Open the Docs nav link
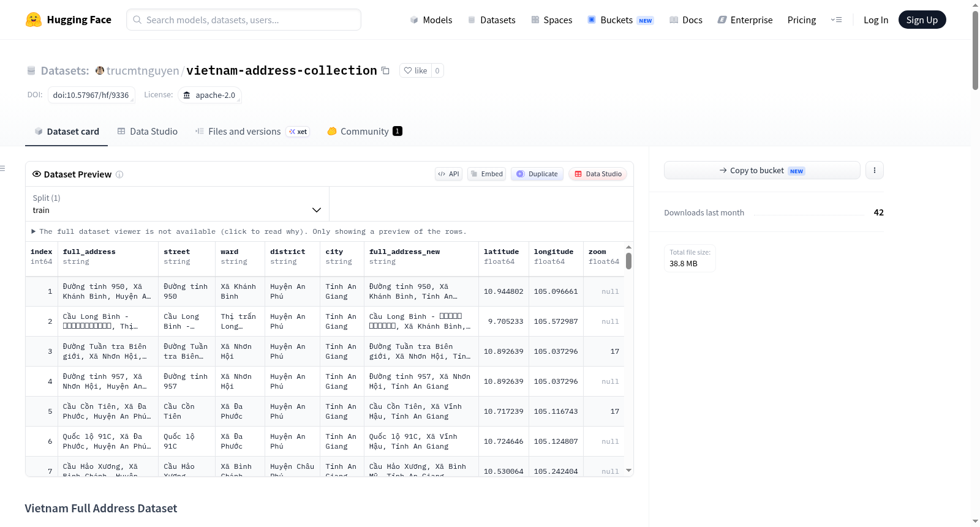The height and width of the screenshot is (527, 980). tap(686, 20)
